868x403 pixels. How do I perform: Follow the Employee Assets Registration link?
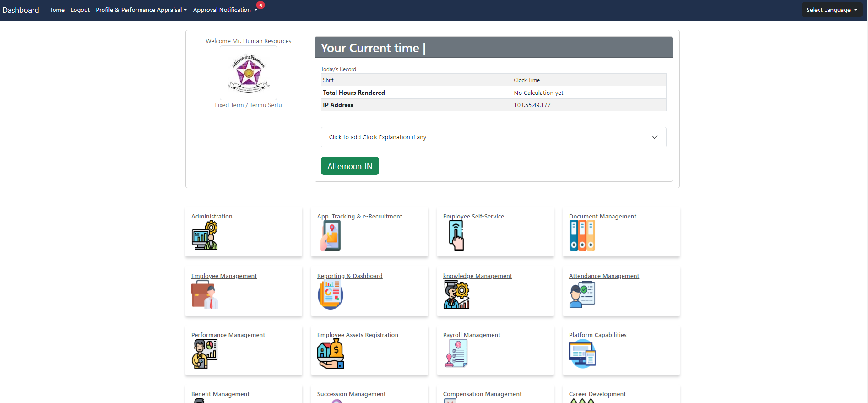coord(358,335)
